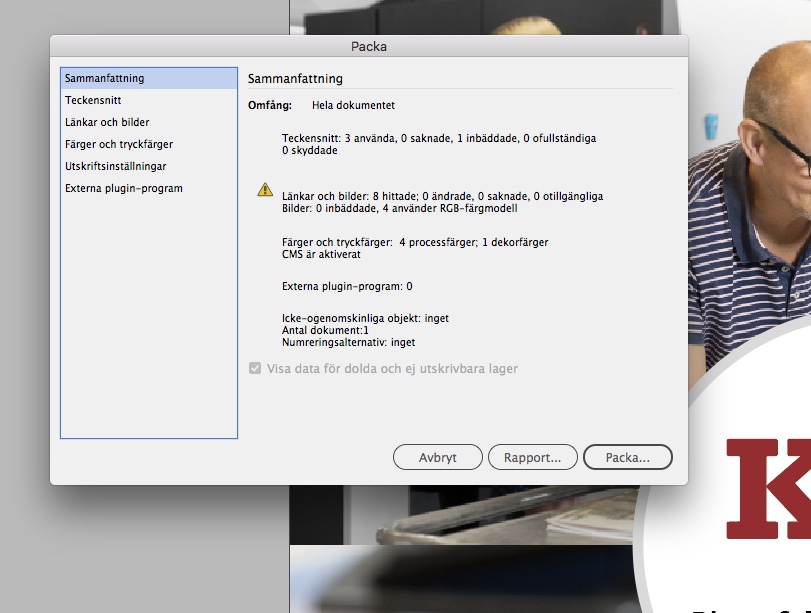
Task: Open the Teckensnitt section
Action: click(x=149, y=100)
